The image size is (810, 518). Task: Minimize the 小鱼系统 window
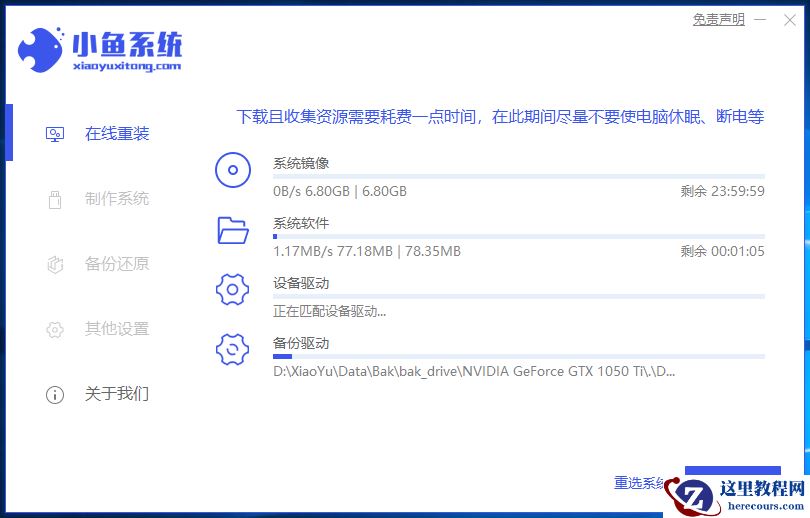760,20
